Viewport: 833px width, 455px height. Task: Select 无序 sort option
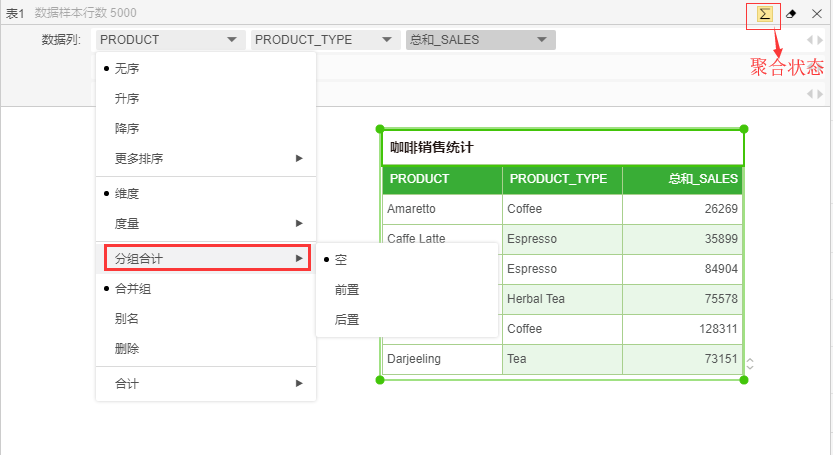127,69
